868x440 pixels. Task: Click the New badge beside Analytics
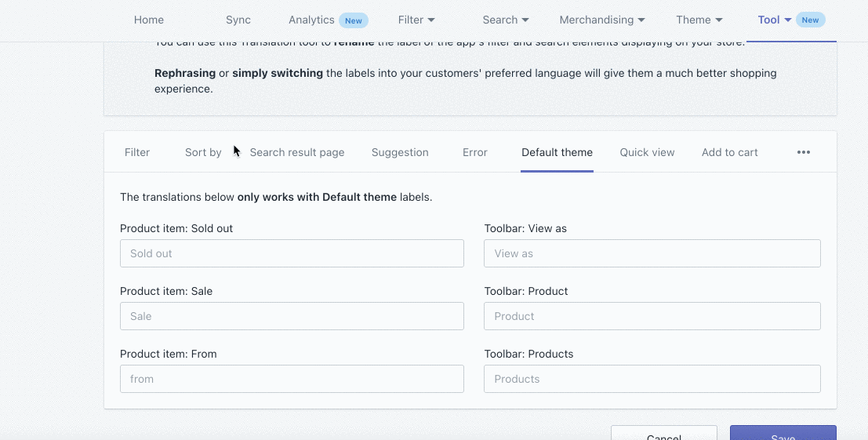[353, 20]
